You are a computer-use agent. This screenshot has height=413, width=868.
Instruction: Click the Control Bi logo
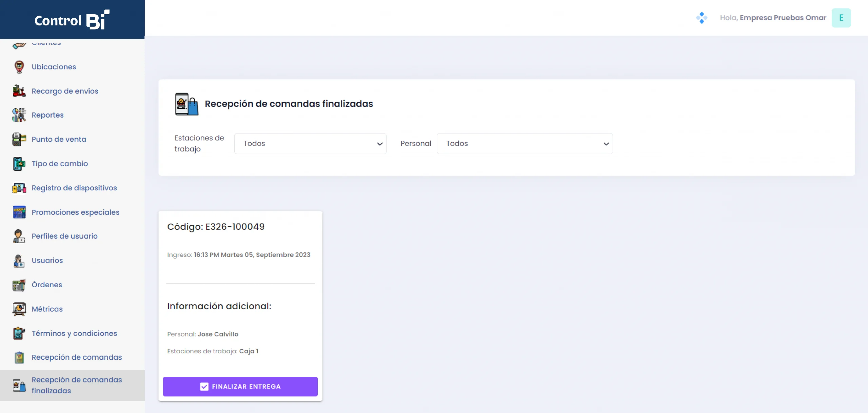[72, 20]
